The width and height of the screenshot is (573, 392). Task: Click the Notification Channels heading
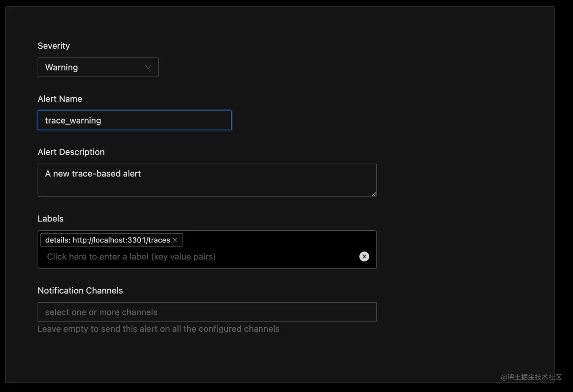[x=80, y=290]
